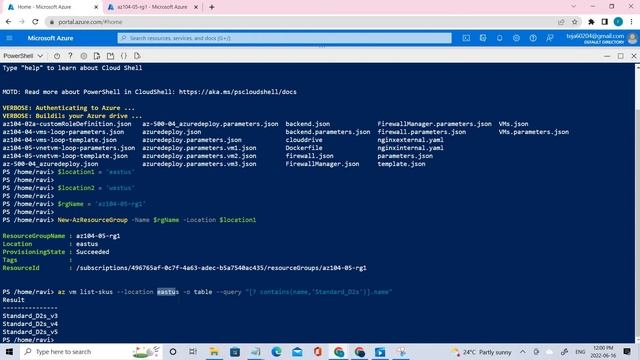Open a new browser tab
The height and width of the screenshot is (360, 640).
point(211,7)
